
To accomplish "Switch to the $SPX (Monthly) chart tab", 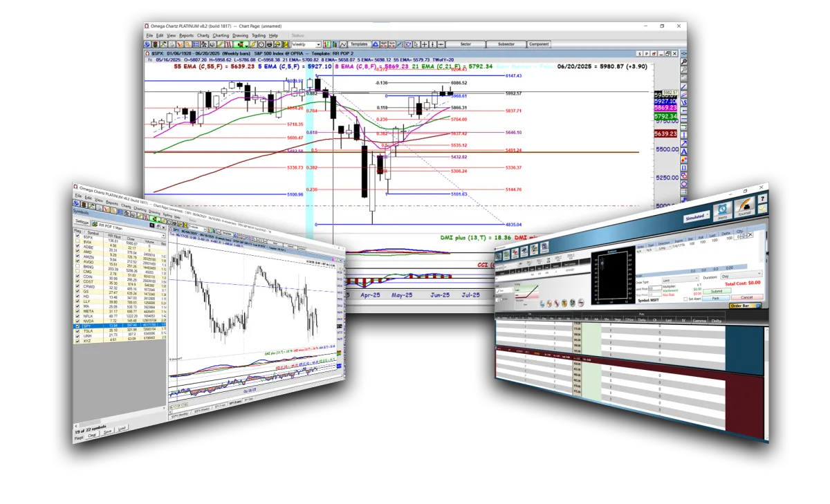I will 181,415.
